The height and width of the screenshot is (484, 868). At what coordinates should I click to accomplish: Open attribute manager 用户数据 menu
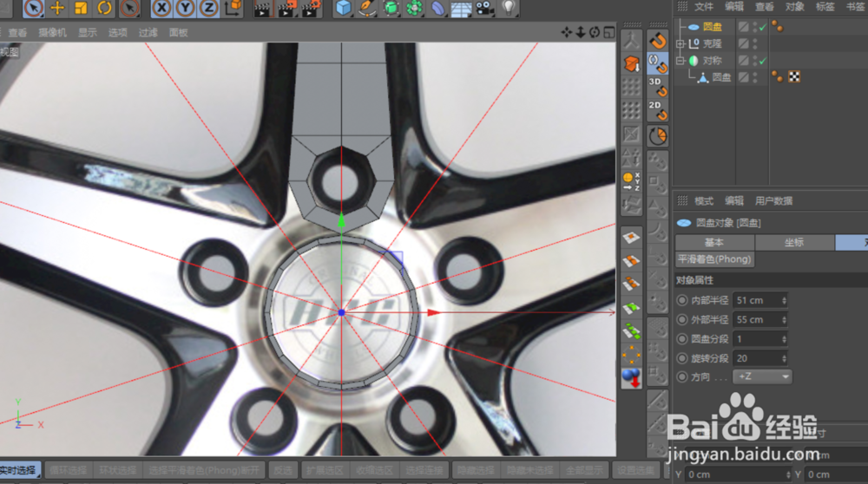tap(774, 200)
